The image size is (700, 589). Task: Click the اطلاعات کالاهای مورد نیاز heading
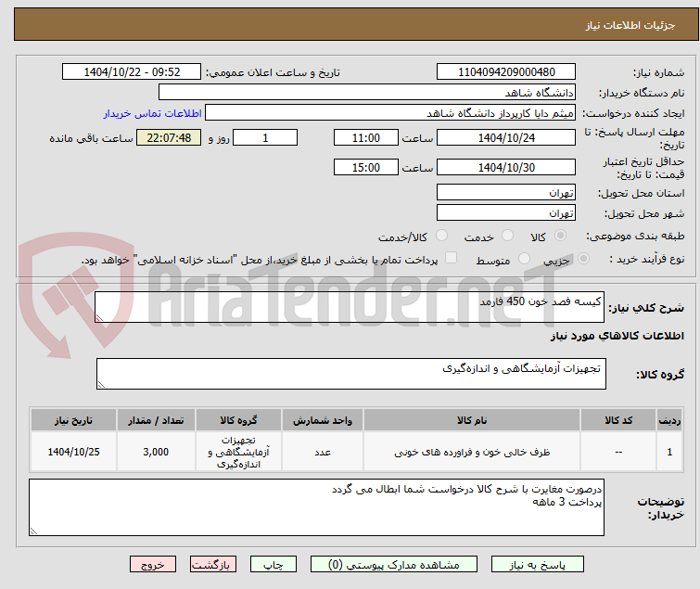tap(617, 336)
